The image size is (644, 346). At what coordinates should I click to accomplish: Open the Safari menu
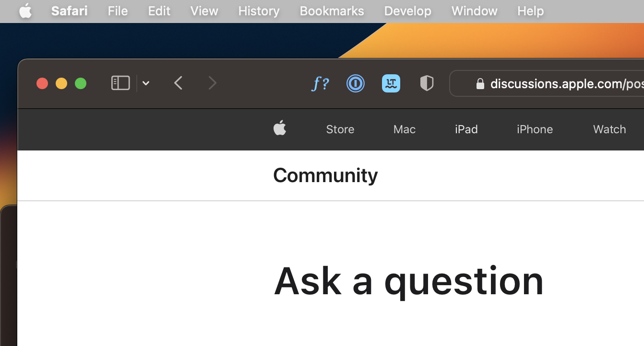tap(70, 11)
